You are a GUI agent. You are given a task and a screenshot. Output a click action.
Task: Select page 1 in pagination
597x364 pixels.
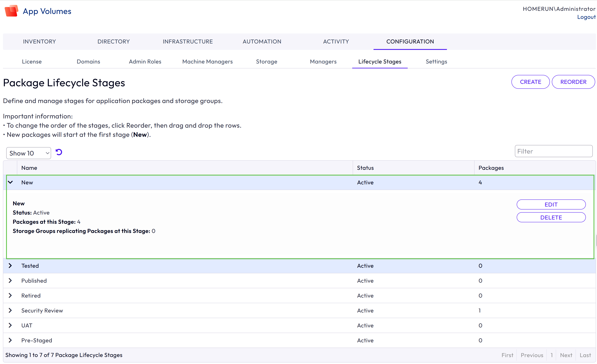pyautogui.click(x=552, y=355)
